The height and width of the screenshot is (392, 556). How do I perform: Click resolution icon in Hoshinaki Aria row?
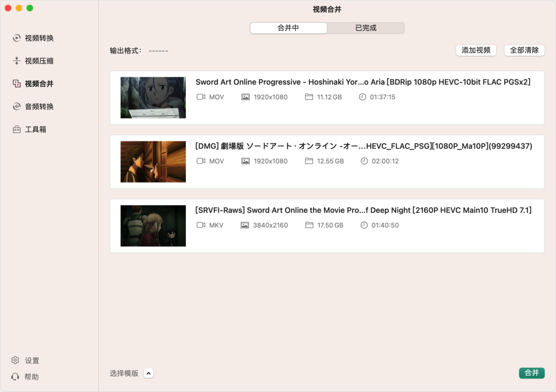click(x=245, y=97)
